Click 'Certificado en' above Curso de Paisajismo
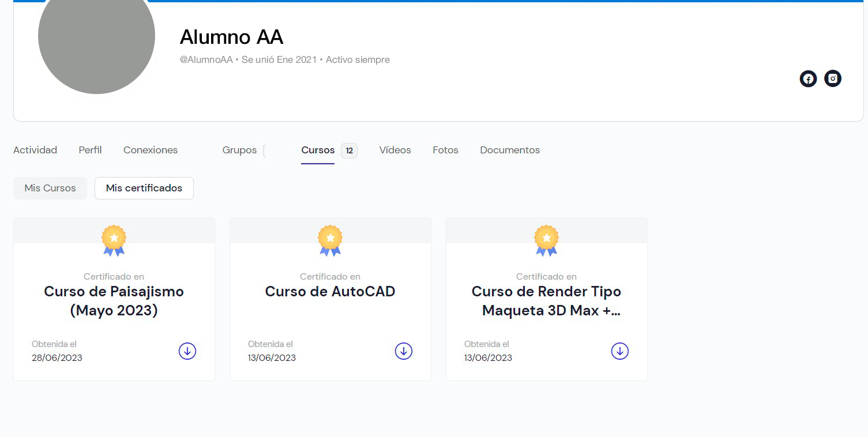 point(114,277)
